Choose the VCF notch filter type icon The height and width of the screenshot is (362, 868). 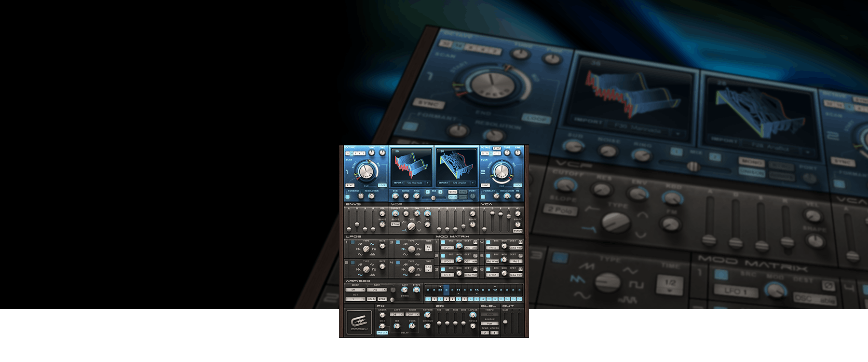tap(419, 230)
